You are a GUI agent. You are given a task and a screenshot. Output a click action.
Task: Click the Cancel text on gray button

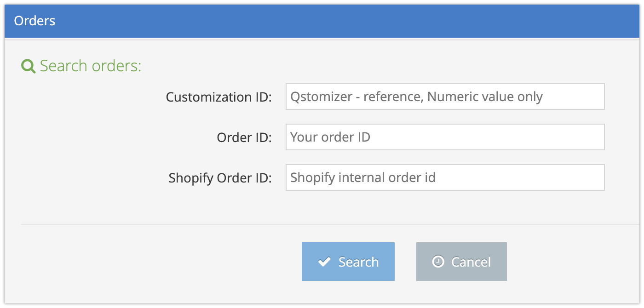471,262
